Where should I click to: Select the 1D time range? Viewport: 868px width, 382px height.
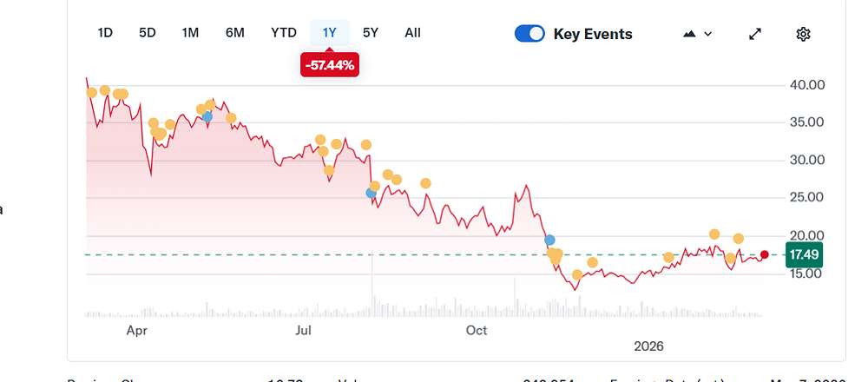tap(105, 33)
